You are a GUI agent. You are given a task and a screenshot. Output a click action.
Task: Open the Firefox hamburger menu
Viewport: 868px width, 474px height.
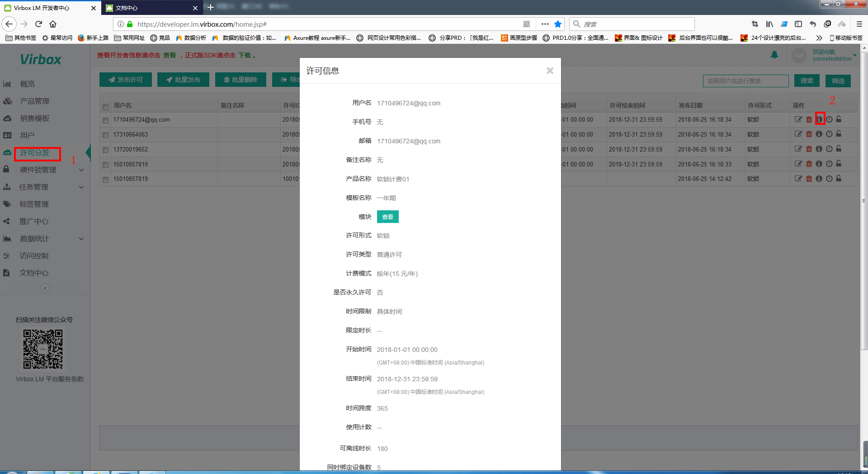pyautogui.click(x=859, y=24)
